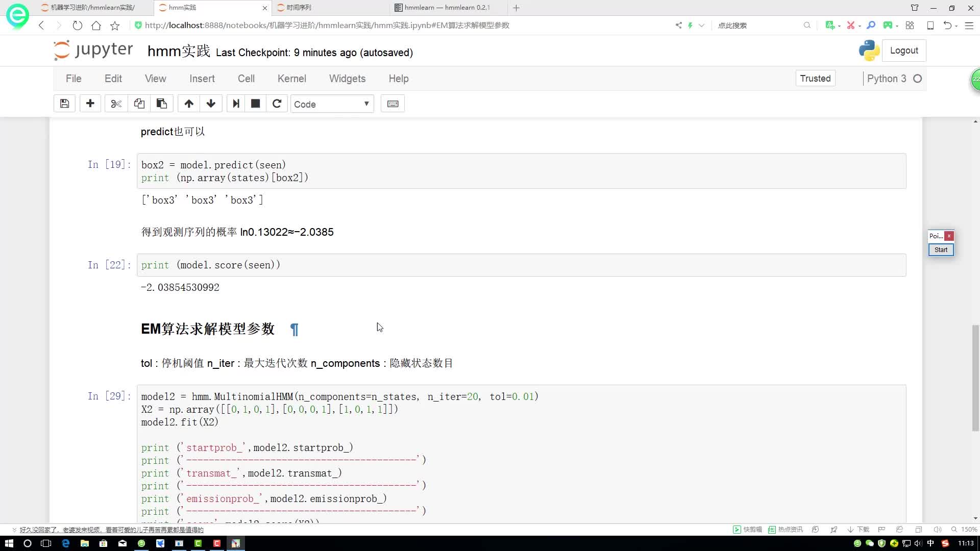This screenshot has width=980, height=551.
Task: Go to browser home page icon
Action: click(96, 26)
